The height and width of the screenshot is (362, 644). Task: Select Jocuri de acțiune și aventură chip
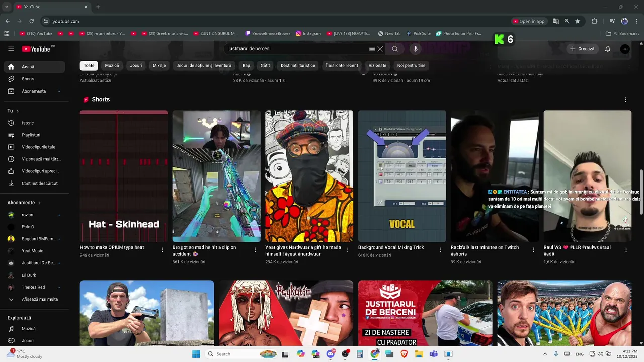pos(204,65)
